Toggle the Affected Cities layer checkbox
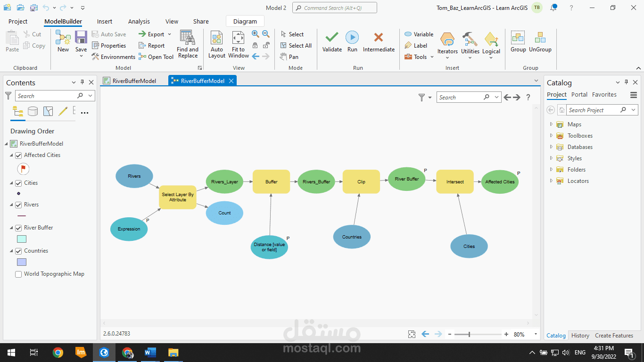 [x=18, y=156]
